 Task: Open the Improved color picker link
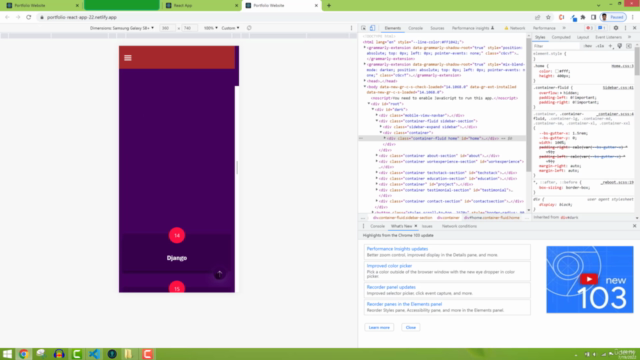(x=389, y=266)
